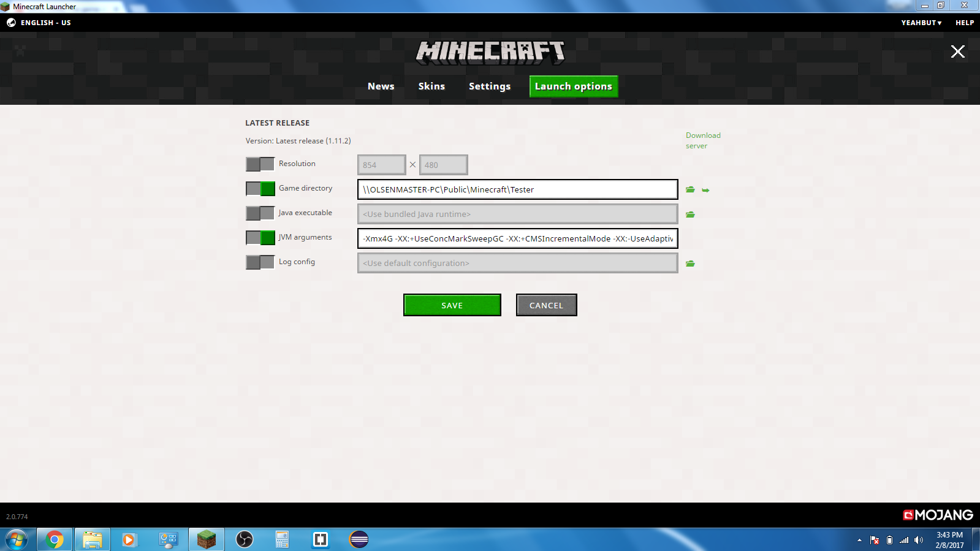Screen dimensions: 980x551
Task: Edit the Game directory path field
Action: pyautogui.click(x=518, y=189)
